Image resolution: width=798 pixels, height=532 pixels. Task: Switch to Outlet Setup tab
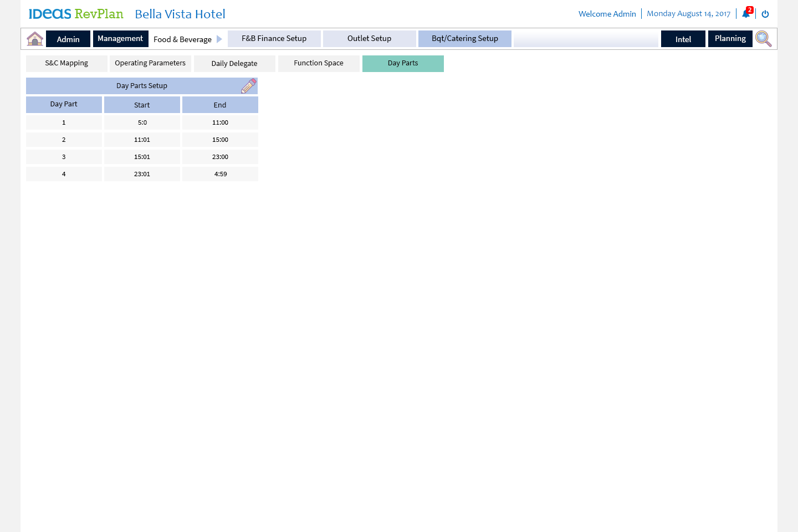369,39
